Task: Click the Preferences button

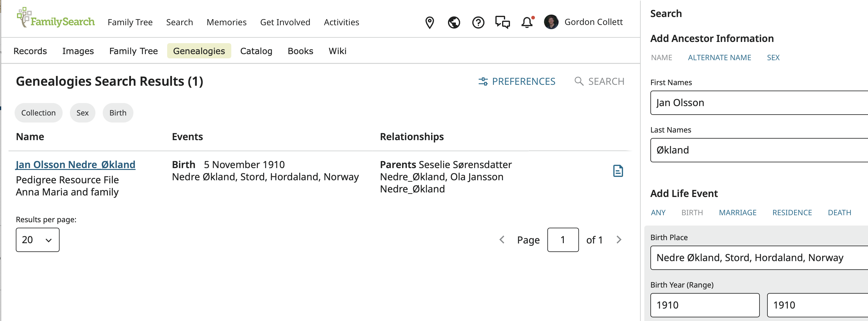Action: point(517,81)
